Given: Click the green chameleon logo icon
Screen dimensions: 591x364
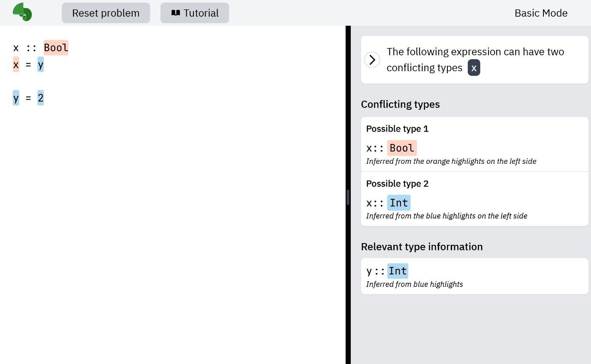Looking at the screenshot, I should pos(22,12).
